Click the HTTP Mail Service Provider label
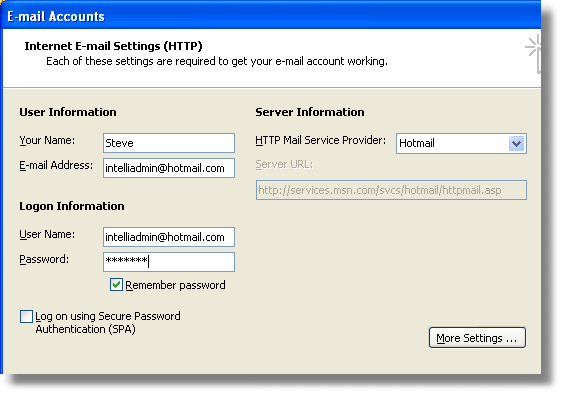Screen dimensions: 561x394 pos(321,140)
